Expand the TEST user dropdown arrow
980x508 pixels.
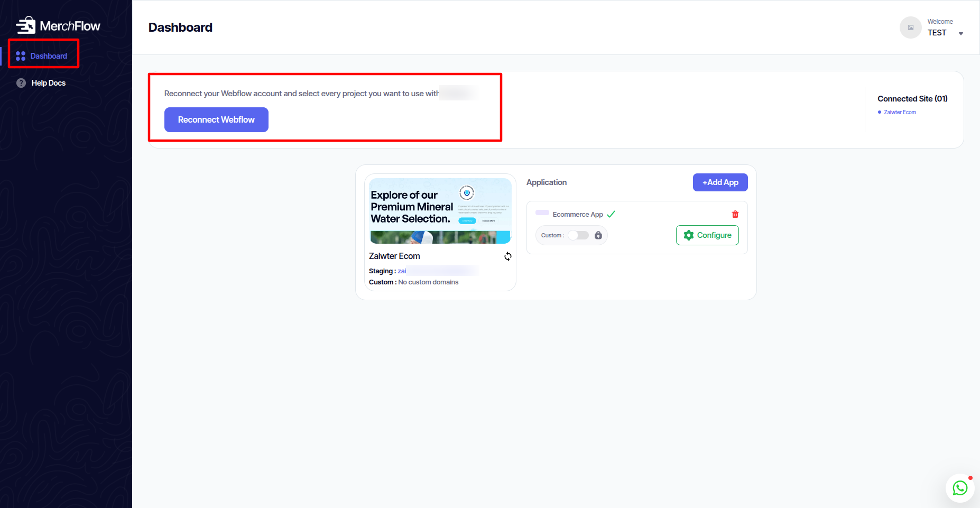pyautogui.click(x=961, y=34)
